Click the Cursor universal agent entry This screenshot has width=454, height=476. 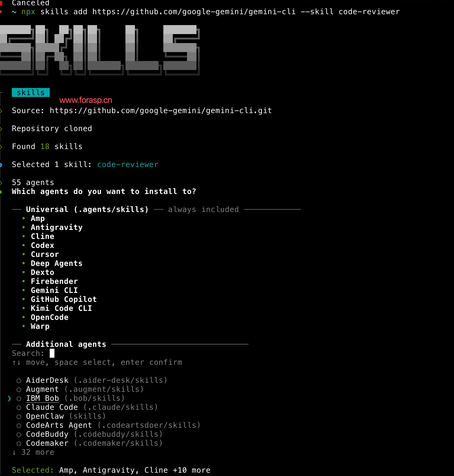(45, 254)
